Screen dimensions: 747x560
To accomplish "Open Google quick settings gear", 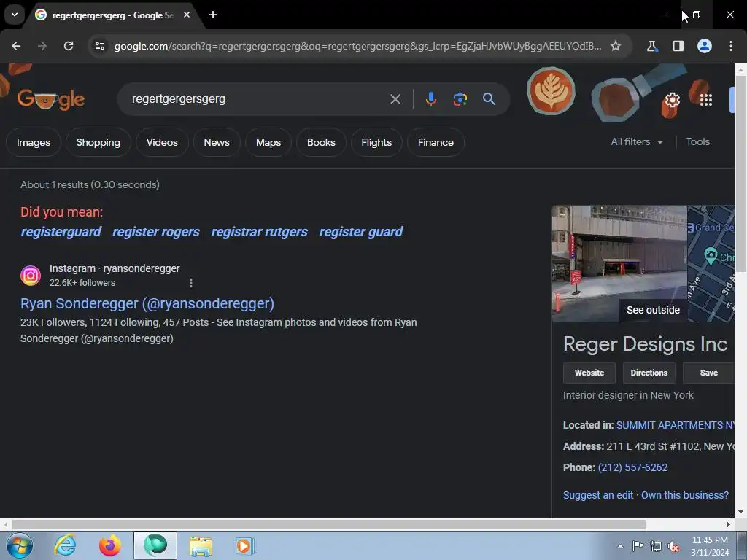I will tap(672, 100).
